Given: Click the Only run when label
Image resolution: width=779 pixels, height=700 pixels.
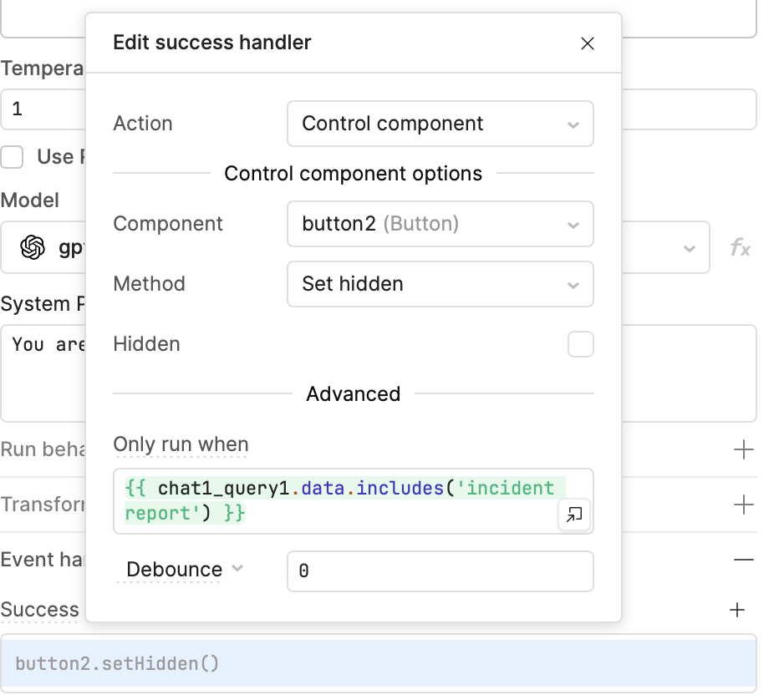Looking at the screenshot, I should (181, 444).
